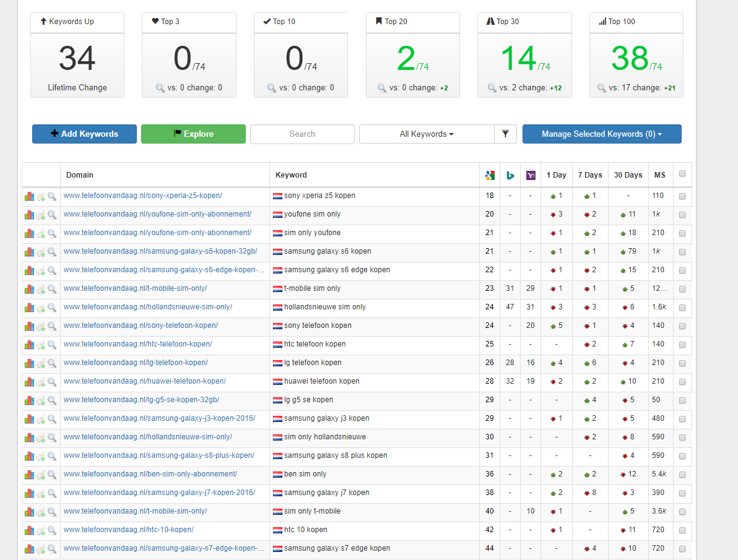This screenshot has height=560, width=738.
Task: Open the All Keywords dropdown
Action: (x=427, y=134)
